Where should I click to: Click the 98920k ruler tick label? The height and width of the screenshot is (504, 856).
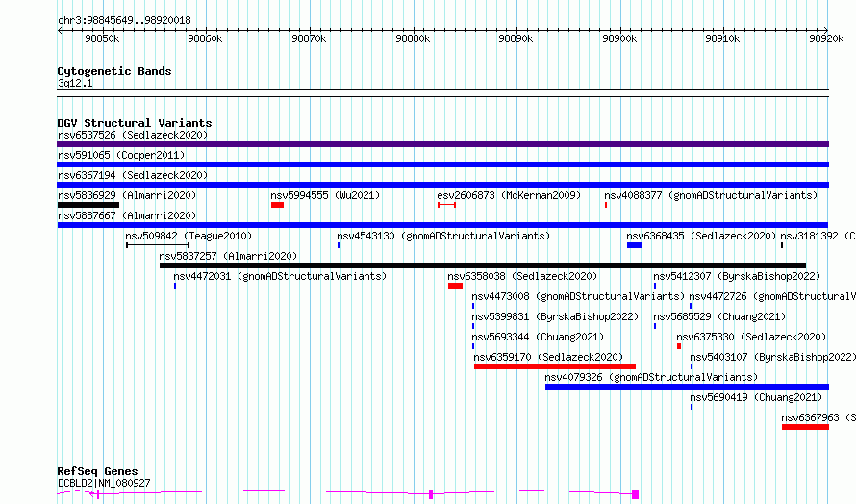(826, 39)
